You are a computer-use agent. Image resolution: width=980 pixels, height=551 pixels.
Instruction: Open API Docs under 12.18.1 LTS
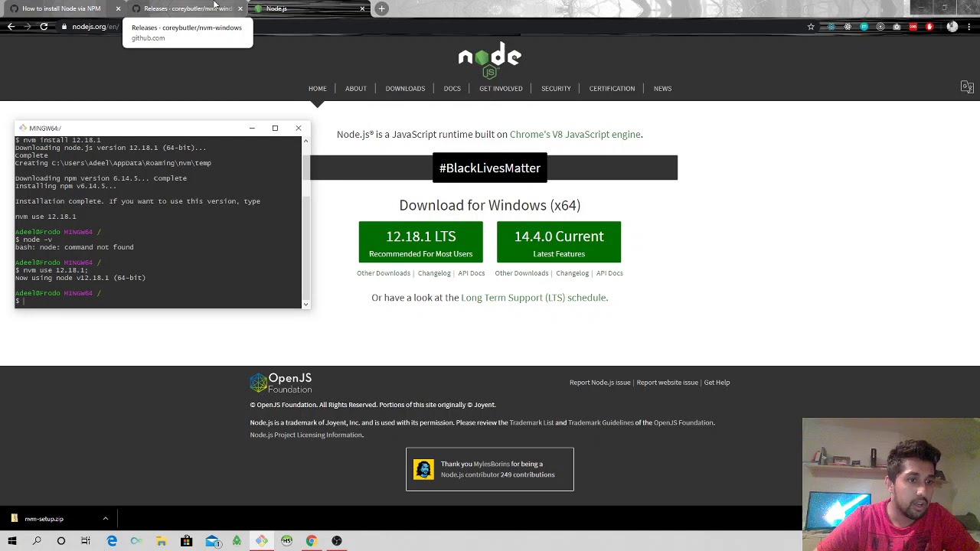472,273
